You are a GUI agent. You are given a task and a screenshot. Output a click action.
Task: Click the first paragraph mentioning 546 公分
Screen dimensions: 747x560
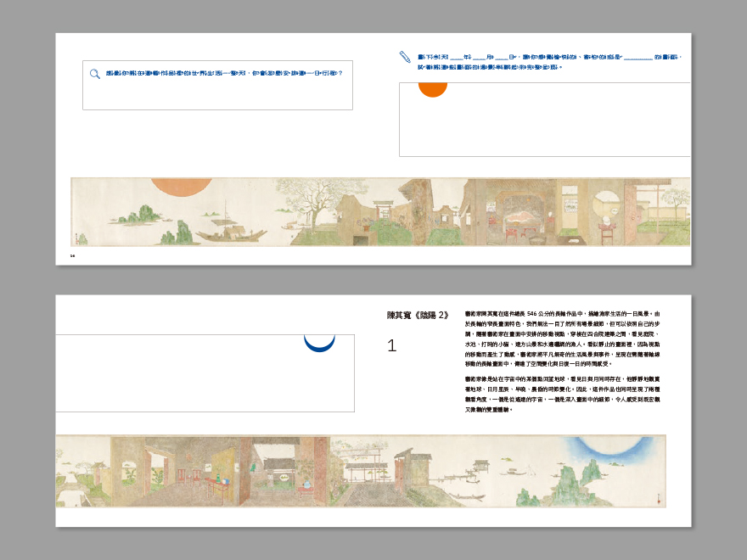[x=562, y=339]
